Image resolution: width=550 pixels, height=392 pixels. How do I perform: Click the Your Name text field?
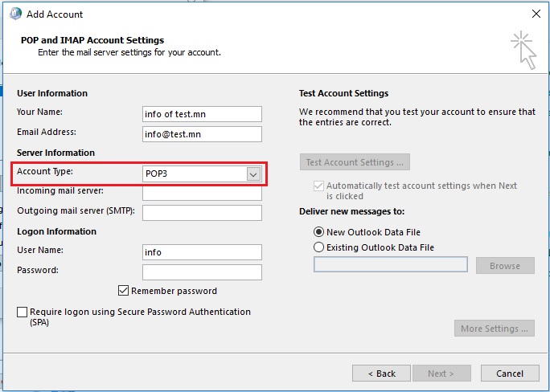click(202, 114)
